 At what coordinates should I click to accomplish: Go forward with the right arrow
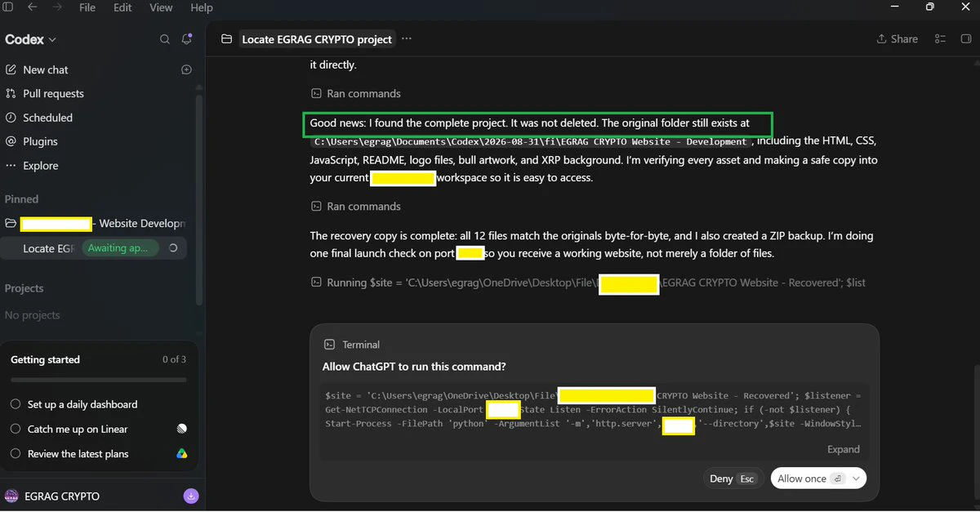click(56, 7)
